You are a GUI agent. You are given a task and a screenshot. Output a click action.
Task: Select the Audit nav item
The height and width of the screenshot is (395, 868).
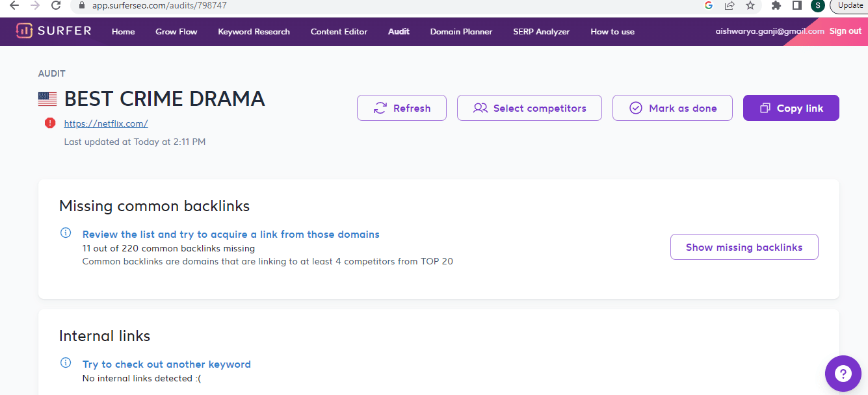(x=399, y=31)
